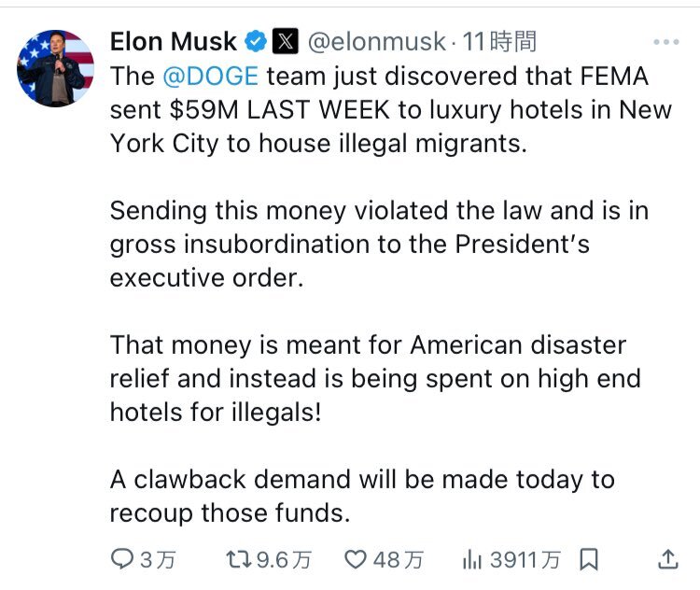Open Elon Musk's profile picture
700x590 pixels.
[x=56, y=67]
